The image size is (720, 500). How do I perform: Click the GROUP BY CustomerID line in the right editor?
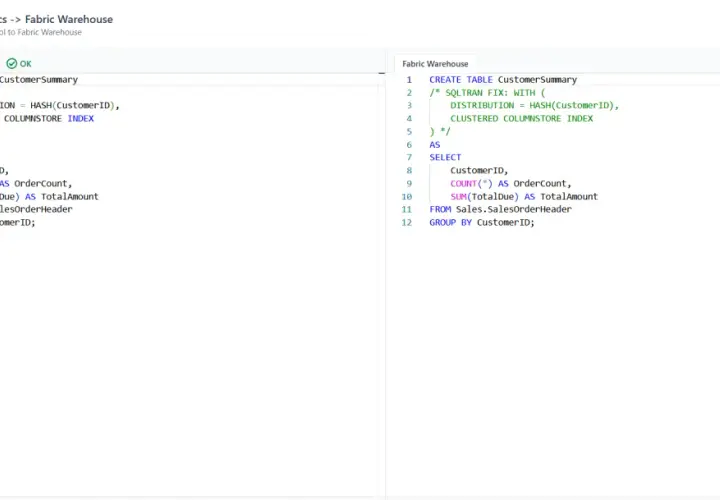(x=482, y=222)
